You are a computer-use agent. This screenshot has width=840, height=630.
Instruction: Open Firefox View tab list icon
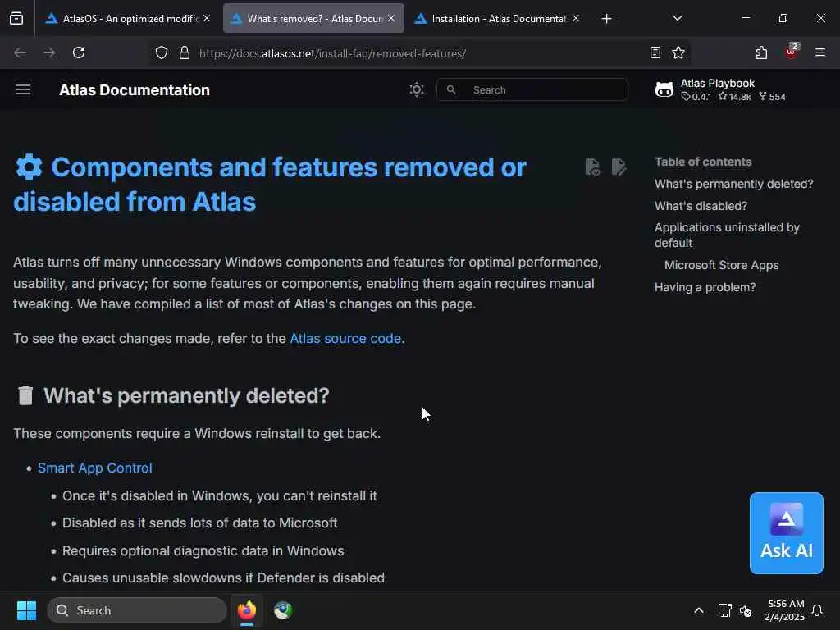[16, 18]
